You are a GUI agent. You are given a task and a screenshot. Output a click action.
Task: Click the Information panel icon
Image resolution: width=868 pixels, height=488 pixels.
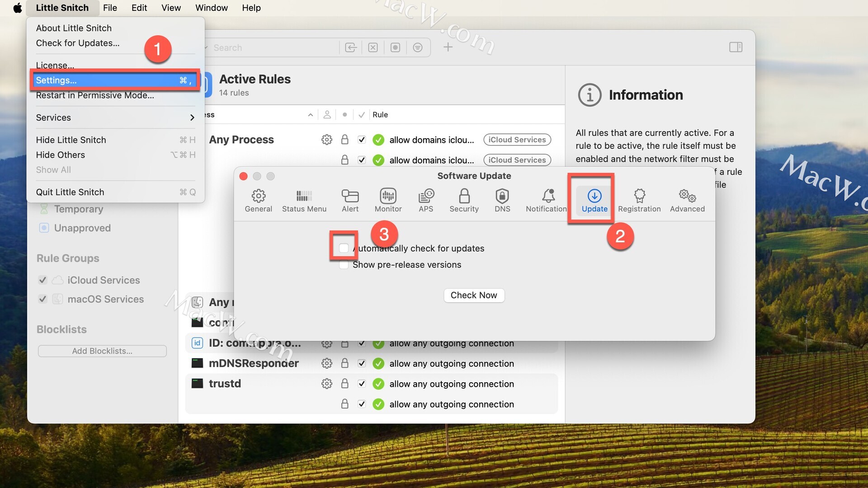(x=590, y=95)
